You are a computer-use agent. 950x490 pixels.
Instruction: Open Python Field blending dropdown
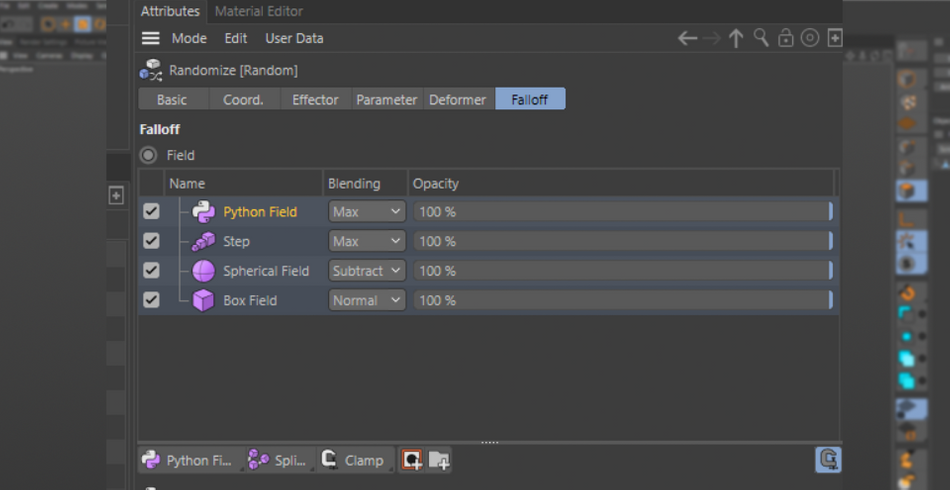click(367, 211)
